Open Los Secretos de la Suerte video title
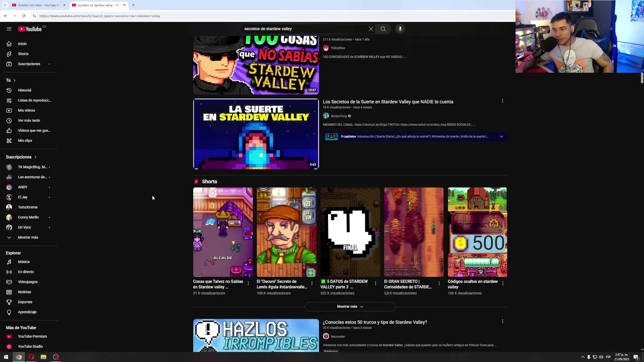This screenshot has height=362, width=644. 388,102
